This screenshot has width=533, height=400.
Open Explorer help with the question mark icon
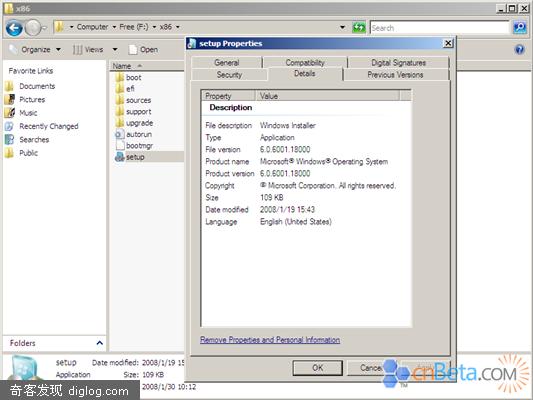pyautogui.click(x=519, y=50)
